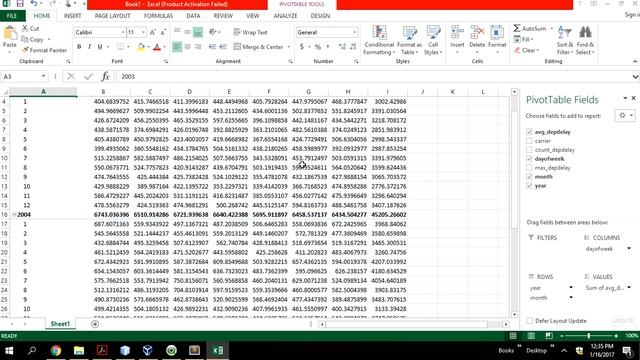The image size is (640, 360).
Task: Open PivotTable Fields tools gear menu
Action: click(625, 116)
